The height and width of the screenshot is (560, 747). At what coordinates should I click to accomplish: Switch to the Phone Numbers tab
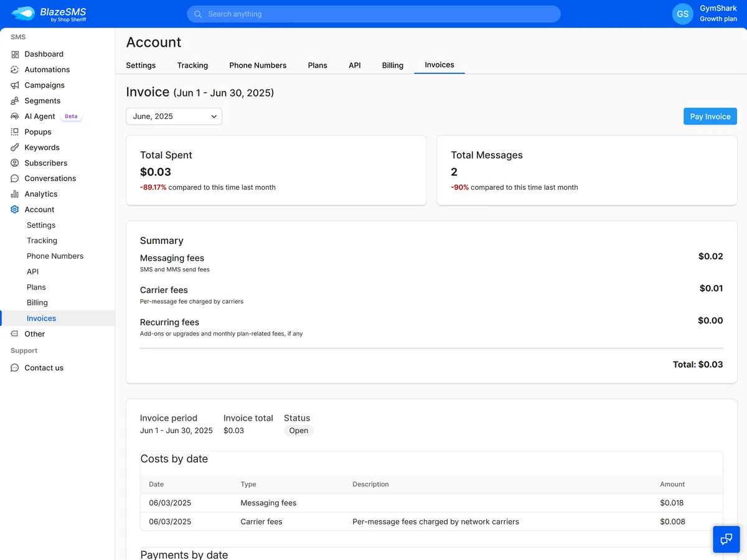click(258, 65)
